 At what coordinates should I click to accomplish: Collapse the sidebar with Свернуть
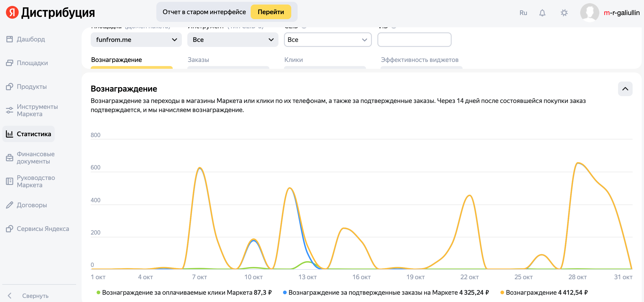tap(35, 296)
